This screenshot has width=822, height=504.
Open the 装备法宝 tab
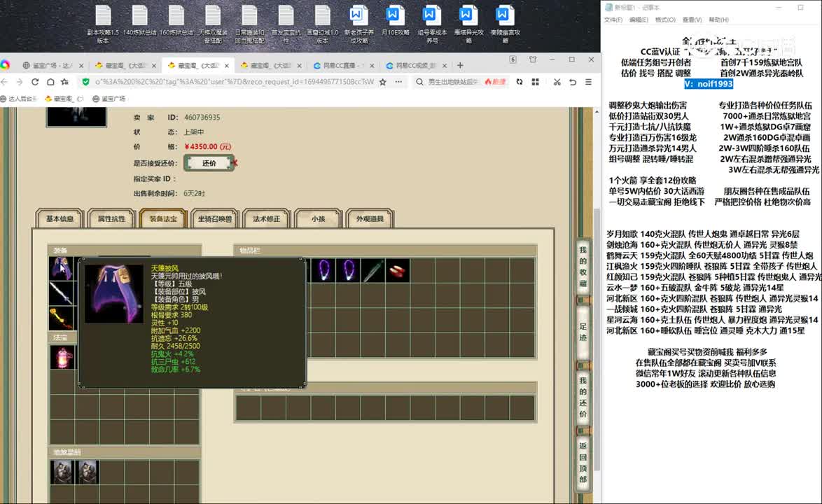click(x=164, y=218)
